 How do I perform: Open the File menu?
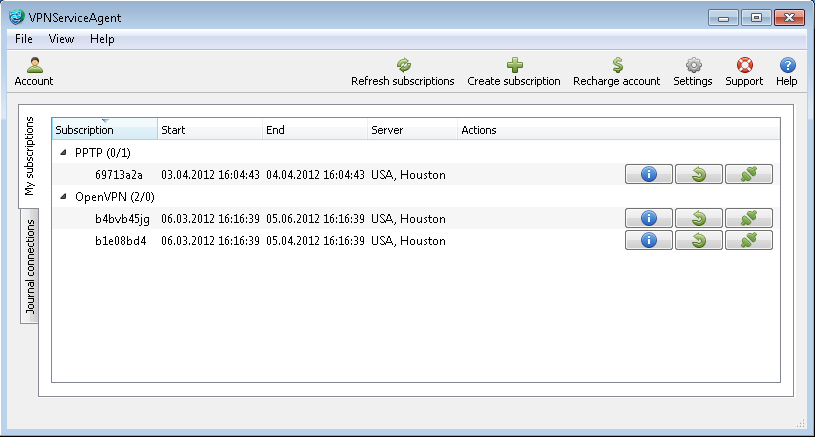(23, 39)
